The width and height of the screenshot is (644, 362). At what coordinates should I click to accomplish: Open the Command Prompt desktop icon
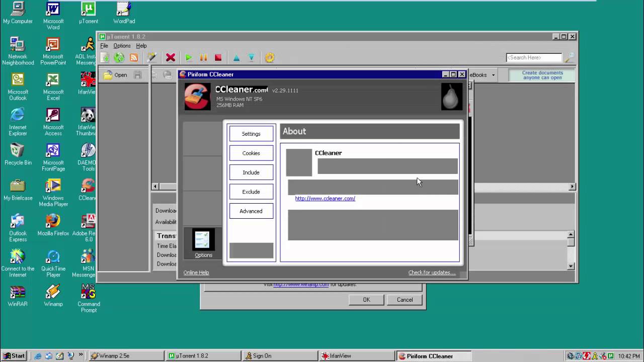(89, 299)
